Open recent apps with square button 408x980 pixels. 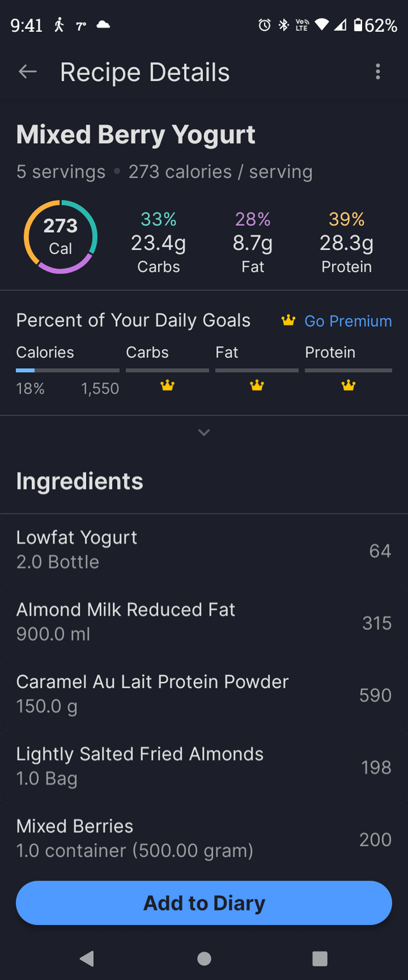[320, 958]
